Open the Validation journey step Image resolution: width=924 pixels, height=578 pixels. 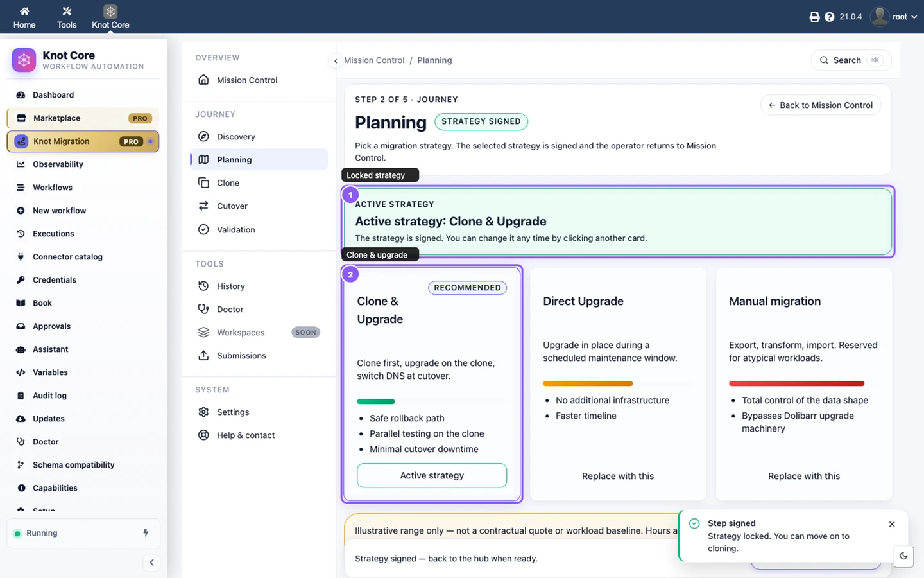click(259, 230)
